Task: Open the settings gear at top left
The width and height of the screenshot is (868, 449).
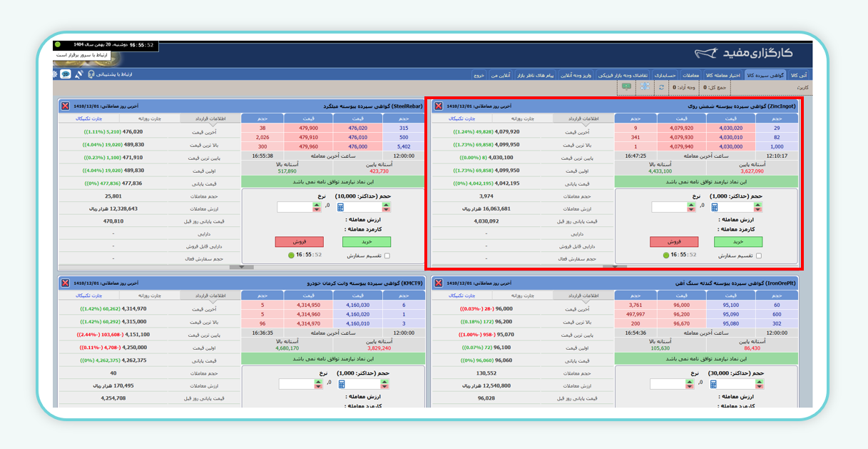Action: click(x=56, y=74)
